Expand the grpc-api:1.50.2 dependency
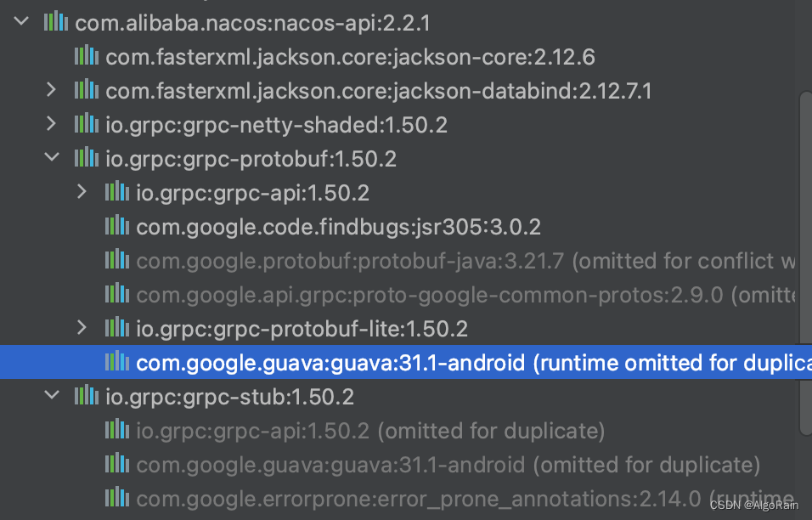 [x=82, y=192]
